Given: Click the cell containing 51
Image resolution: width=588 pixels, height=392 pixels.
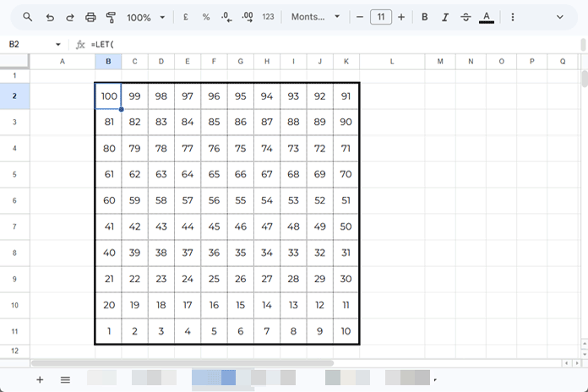Looking at the screenshot, I should point(346,200).
